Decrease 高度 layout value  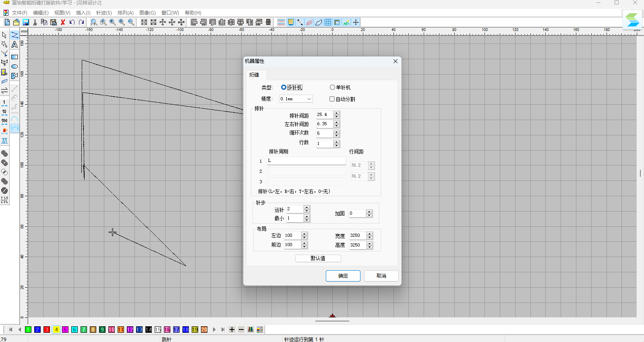(x=370, y=247)
